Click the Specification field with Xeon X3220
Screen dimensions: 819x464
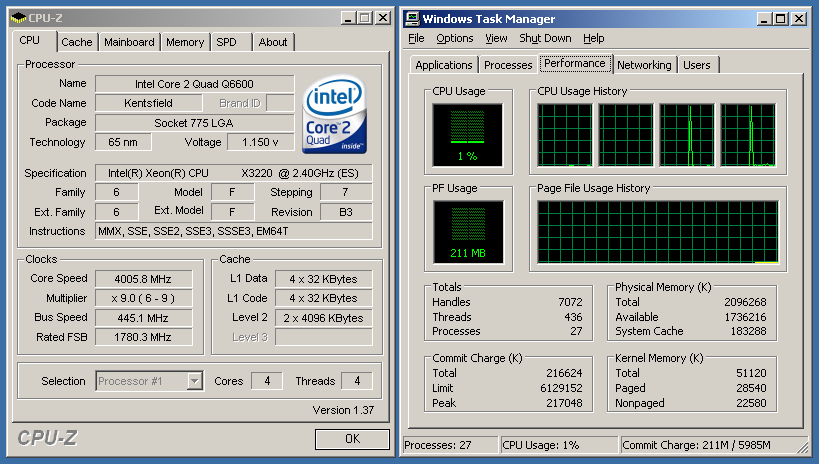point(233,173)
